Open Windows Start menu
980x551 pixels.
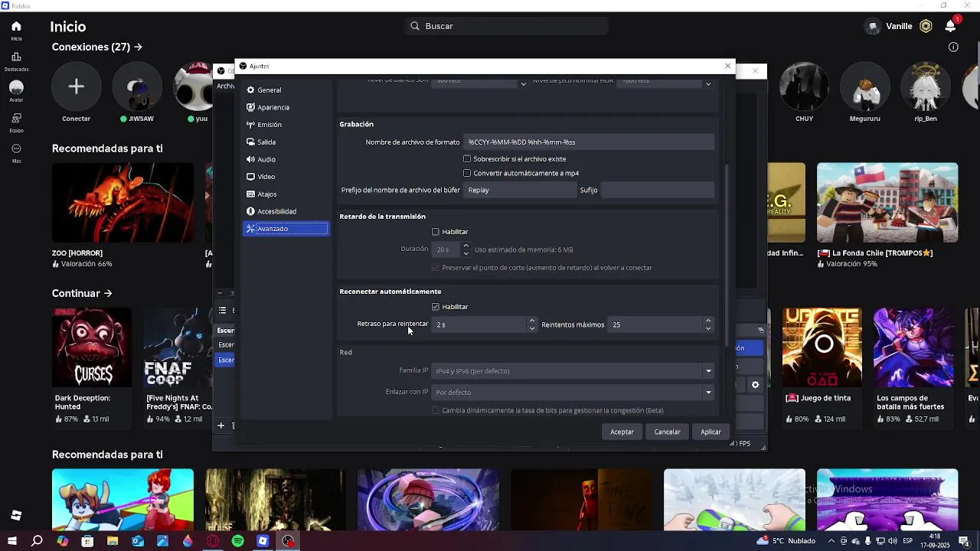[11, 541]
